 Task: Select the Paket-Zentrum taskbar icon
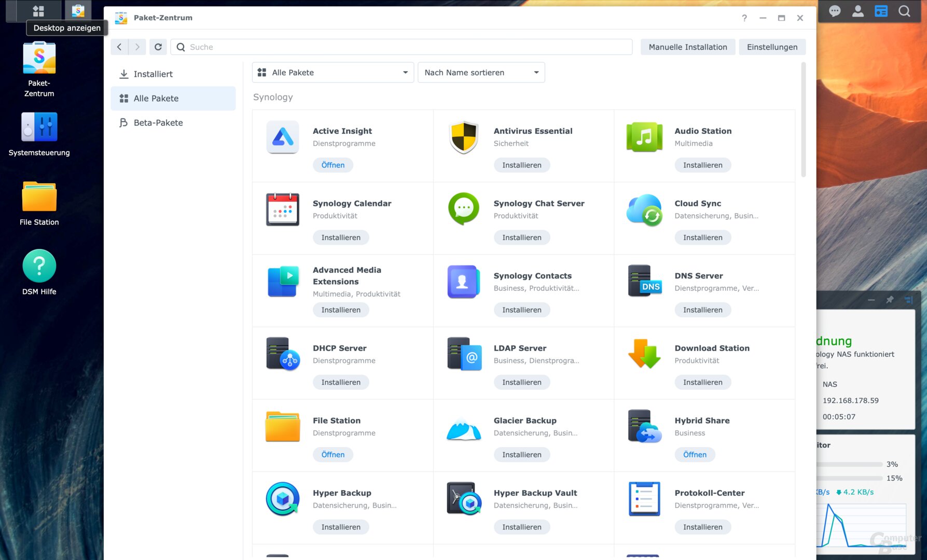pos(78,10)
